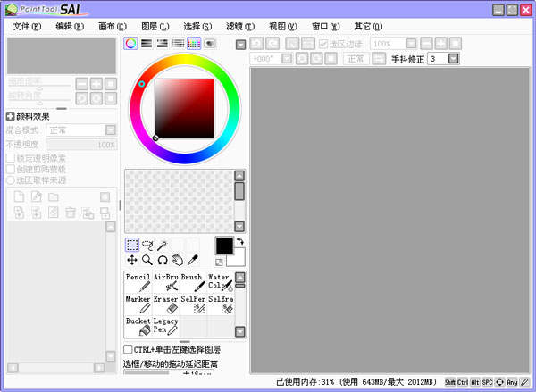Show the RGB slider panel
The width and height of the screenshot is (536, 392).
coord(147,44)
